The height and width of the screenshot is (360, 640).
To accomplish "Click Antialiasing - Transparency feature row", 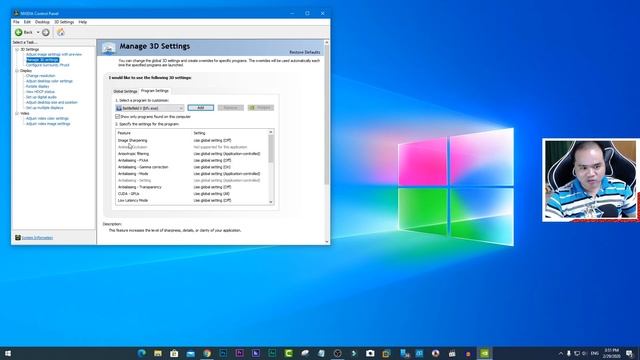I will 192,187.
